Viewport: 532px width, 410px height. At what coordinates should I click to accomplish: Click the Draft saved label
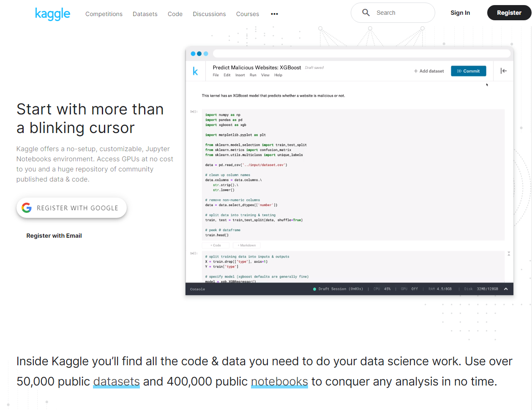tap(314, 68)
